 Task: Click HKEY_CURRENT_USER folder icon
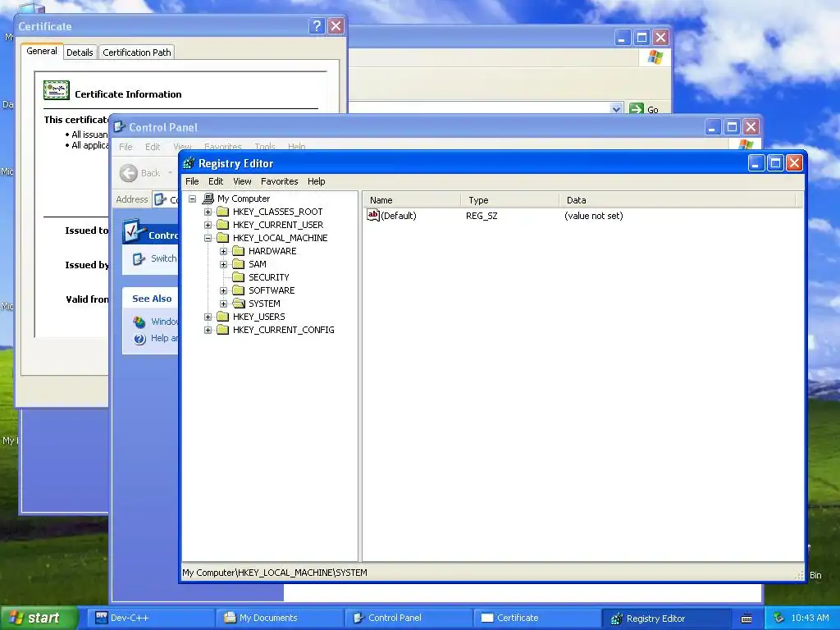coord(223,225)
